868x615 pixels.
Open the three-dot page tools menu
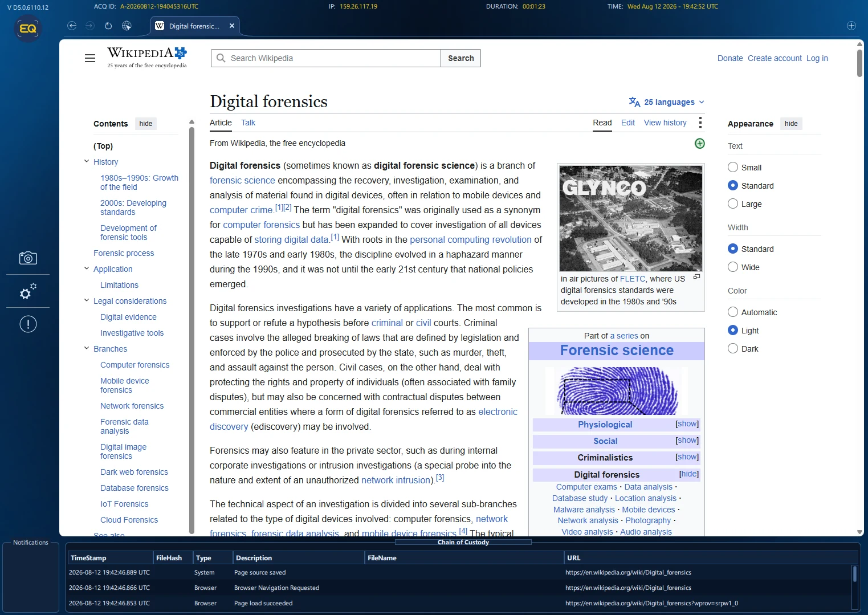pos(700,123)
